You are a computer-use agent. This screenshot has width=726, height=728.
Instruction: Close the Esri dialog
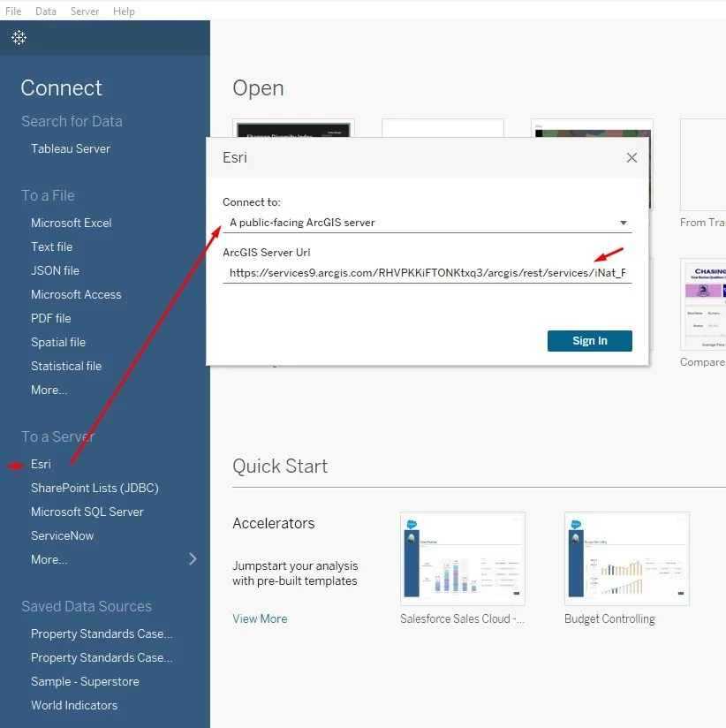631,158
